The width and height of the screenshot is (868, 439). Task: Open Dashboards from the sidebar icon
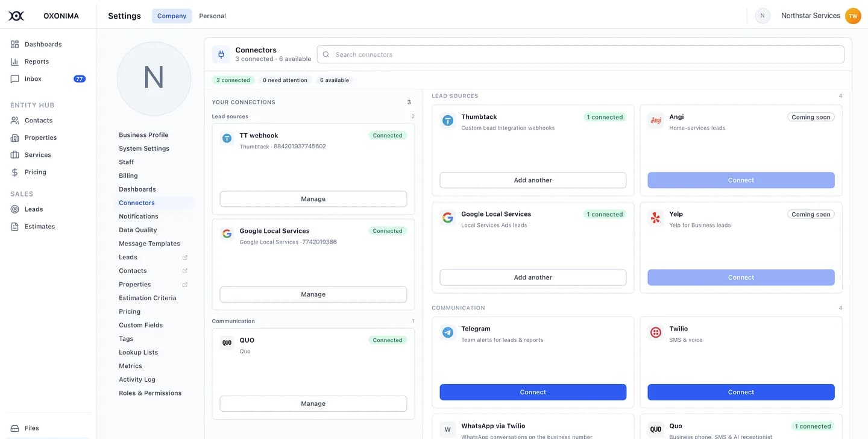14,44
